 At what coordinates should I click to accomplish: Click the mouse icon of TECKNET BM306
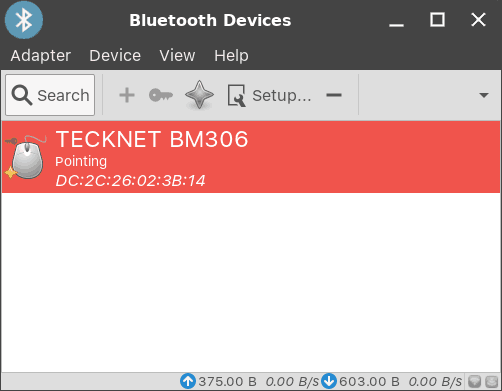(27, 157)
